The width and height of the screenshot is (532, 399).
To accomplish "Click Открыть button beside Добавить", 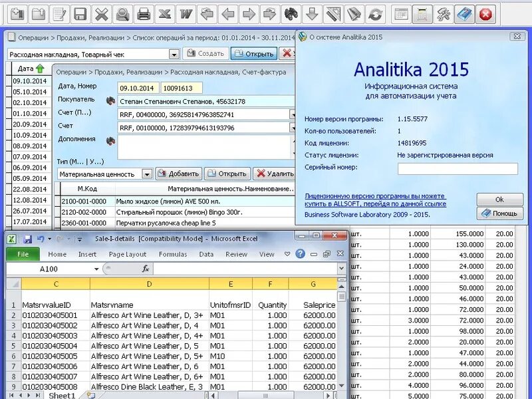I will click(x=227, y=174).
